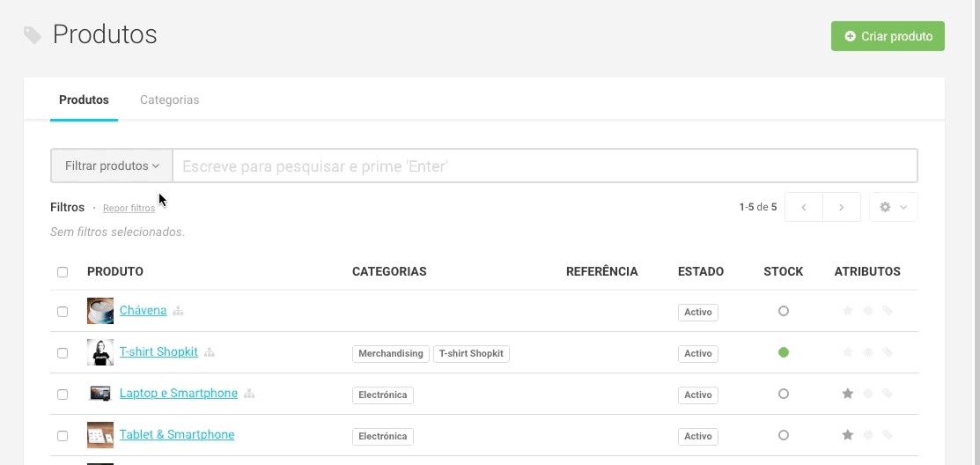
Task: Click the variants hierarchy icon beside Chávena
Action: [x=178, y=311]
